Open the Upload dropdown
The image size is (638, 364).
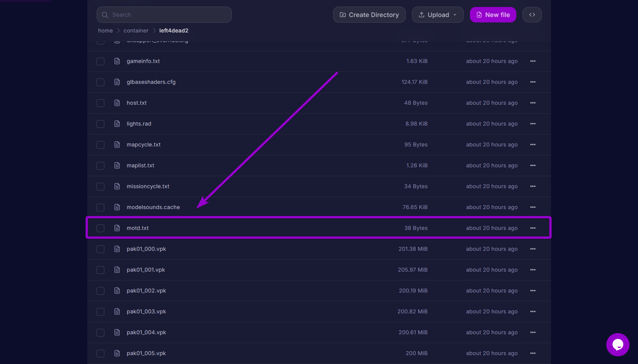click(x=437, y=15)
